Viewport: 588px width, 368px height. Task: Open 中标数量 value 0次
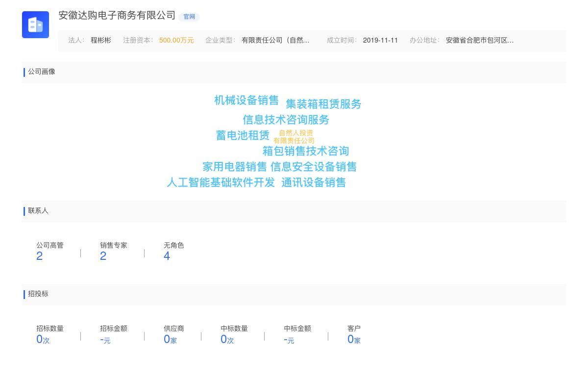coord(227,340)
